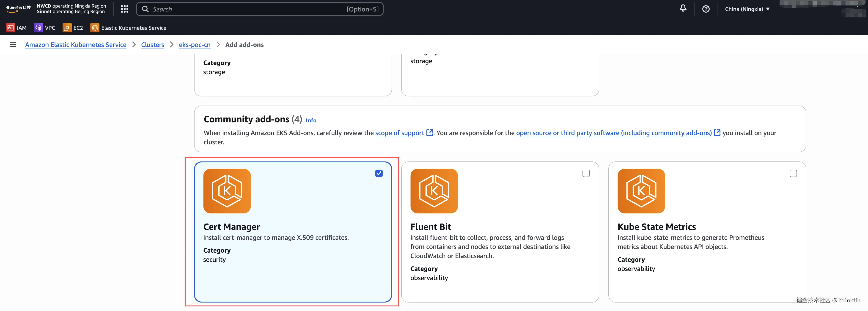Click the Elastic Kubernetes Service shortcut icon
868x311 pixels.
[x=95, y=28]
